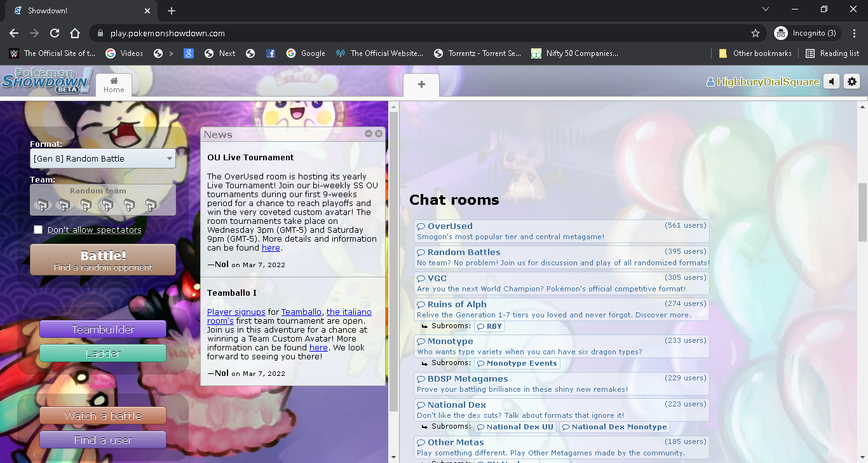Follow the Teamballo link
Screen dimensions: 868x463
tap(301, 312)
